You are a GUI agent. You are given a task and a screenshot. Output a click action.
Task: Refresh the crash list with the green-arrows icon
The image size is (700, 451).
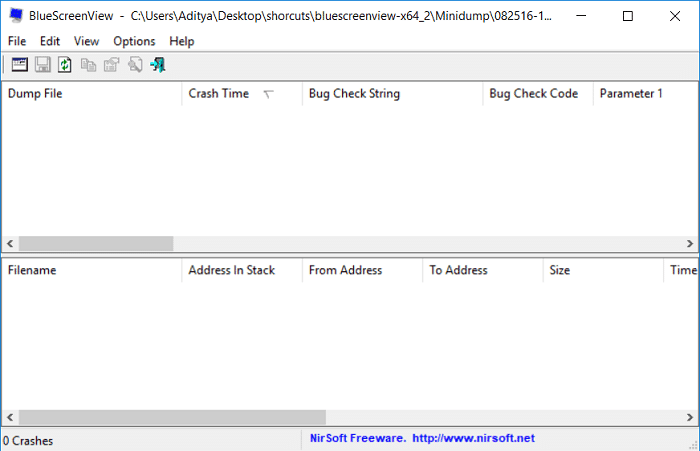(65, 65)
